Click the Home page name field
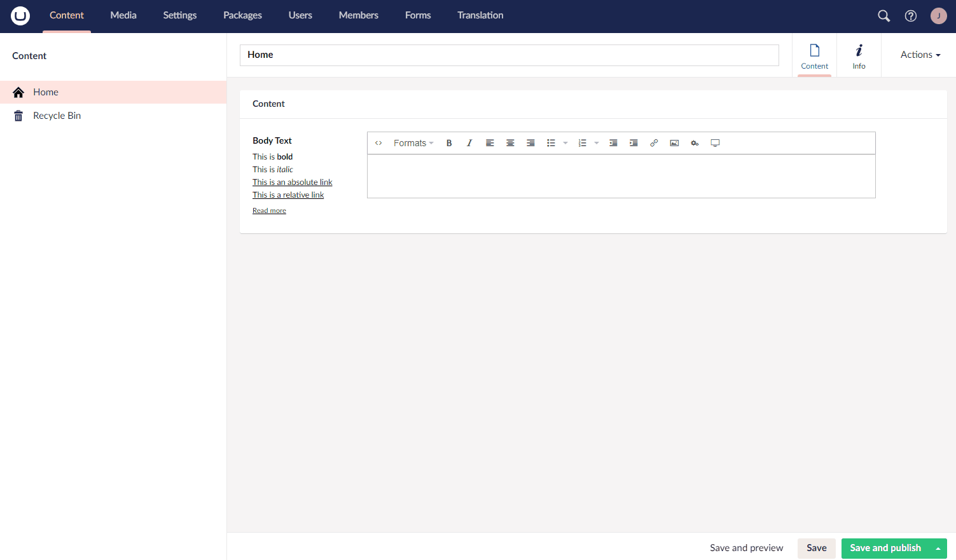 pos(509,55)
